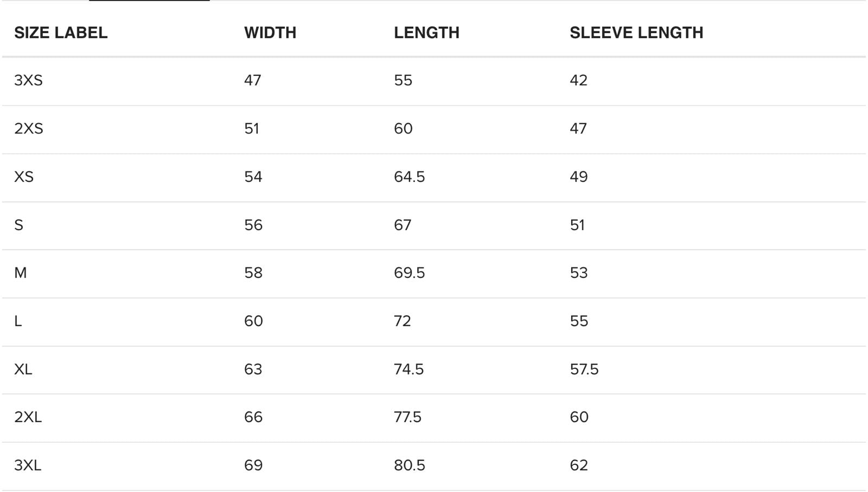Click the SLEEVE LENGTH column header

click(x=636, y=33)
